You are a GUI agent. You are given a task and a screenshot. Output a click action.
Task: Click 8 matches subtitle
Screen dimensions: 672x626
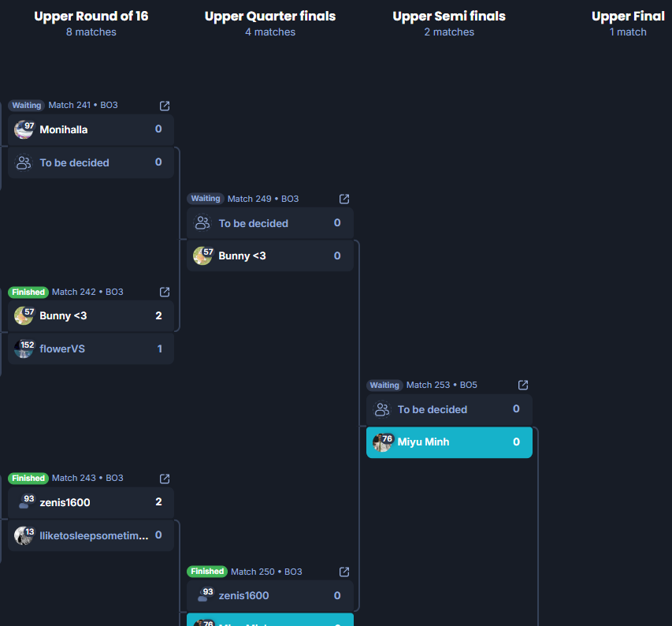91,32
